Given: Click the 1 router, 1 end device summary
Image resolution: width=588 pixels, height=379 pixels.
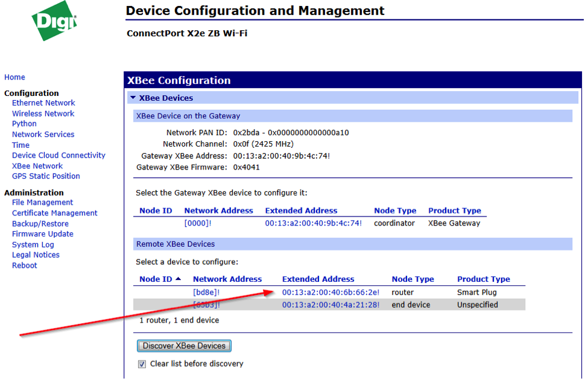Looking at the screenshot, I should pyautogui.click(x=179, y=320).
